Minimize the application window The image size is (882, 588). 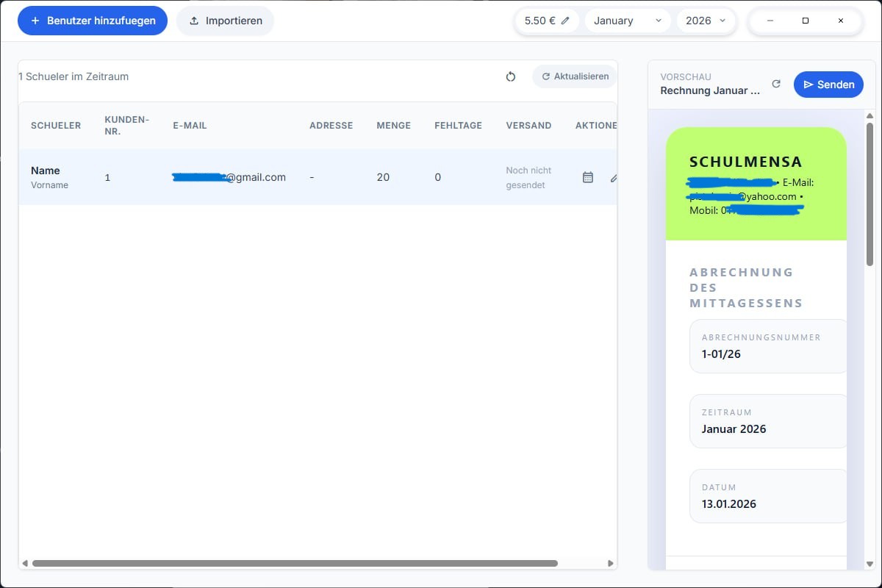pos(770,21)
